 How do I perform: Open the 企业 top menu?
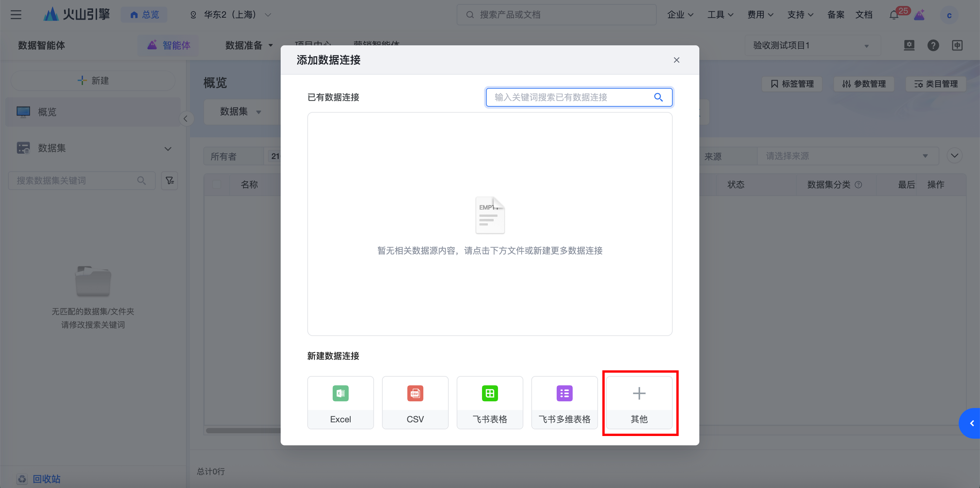click(x=680, y=15)
